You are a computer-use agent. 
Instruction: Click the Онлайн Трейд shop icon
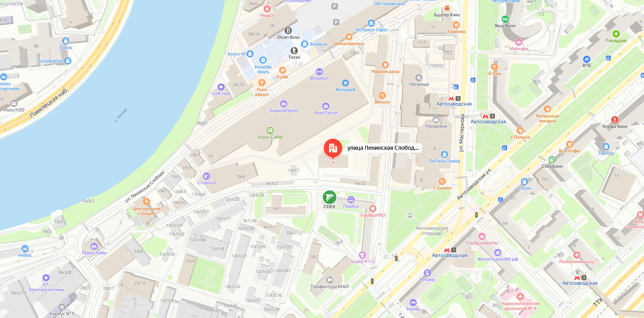[444, 154]
